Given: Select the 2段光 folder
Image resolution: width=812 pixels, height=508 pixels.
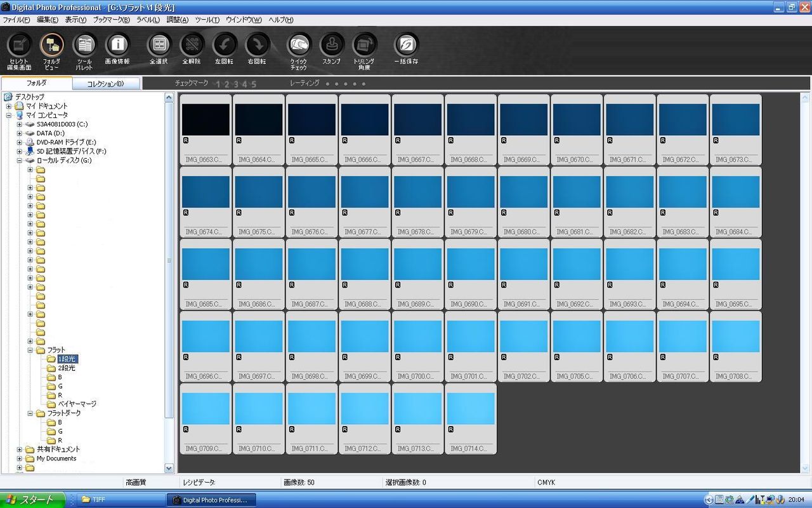Looking at the screenshot, I should pos(67,368).
